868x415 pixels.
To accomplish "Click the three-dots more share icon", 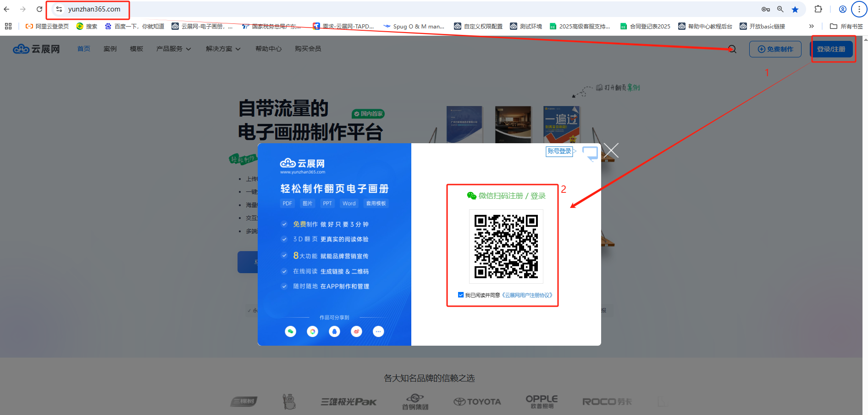I will [378, 331].
